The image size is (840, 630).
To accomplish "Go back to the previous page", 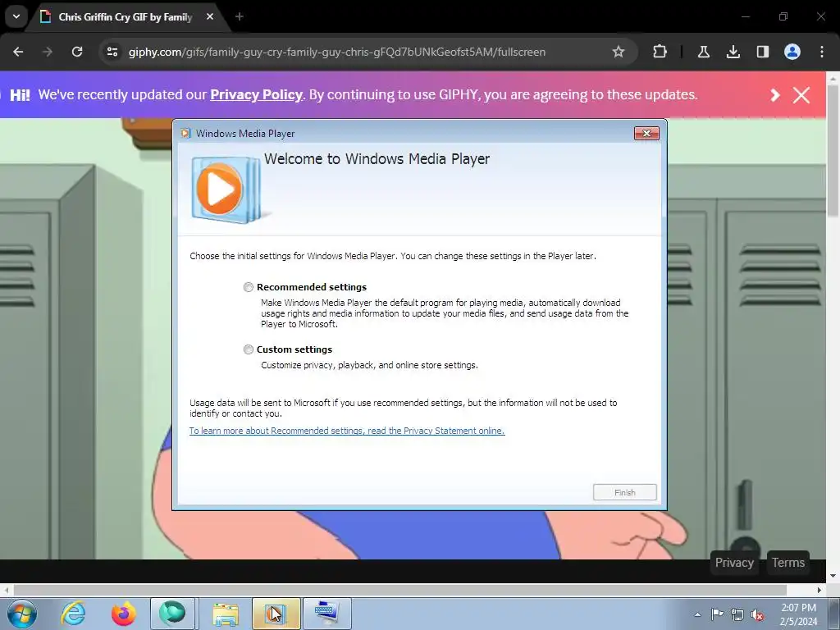I will [x=18, y=52].
